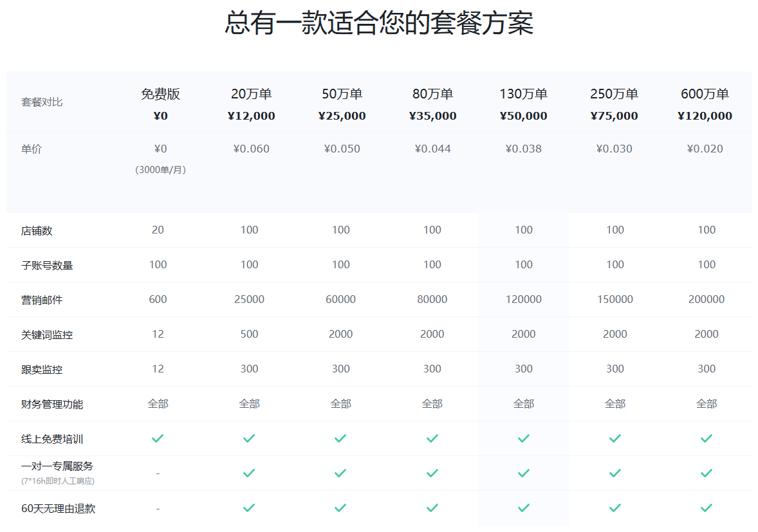Click the ¥75,000 price of 250万单 plan
The width and height of the screenshot is (758, 532).
(614, 116)
